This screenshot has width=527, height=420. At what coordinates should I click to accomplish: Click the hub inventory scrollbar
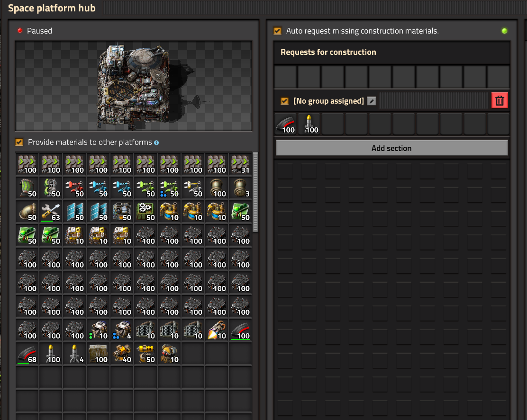pos(255,192)
